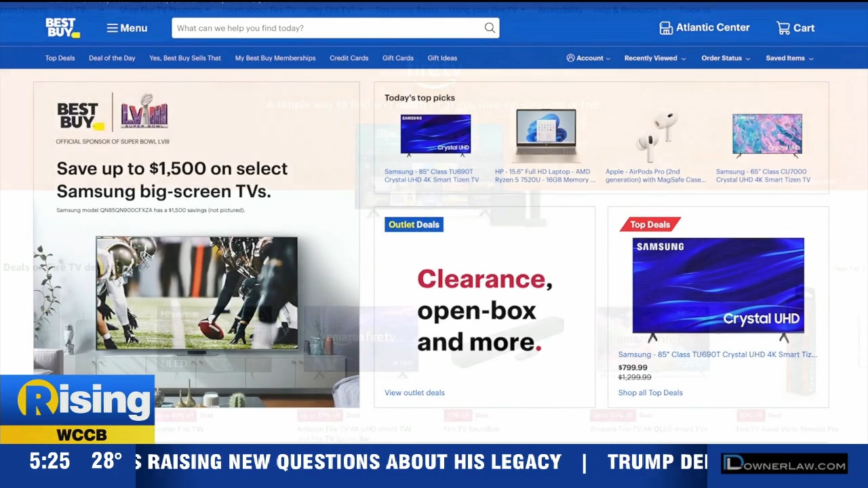The width and height of the screenshot is (868, 488).
Task: Click the Shop all Top Deals link
Action: point(650,392)
